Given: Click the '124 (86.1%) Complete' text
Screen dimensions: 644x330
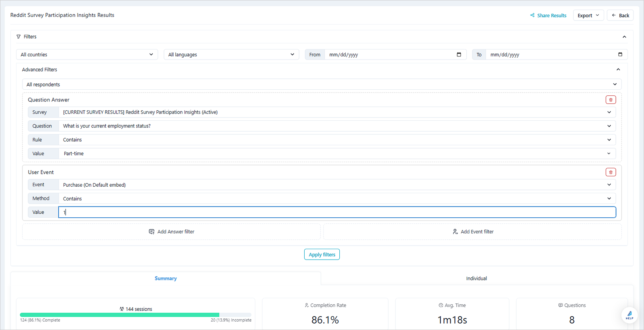Looking at the screenshot, I should (x=40, y=320).
